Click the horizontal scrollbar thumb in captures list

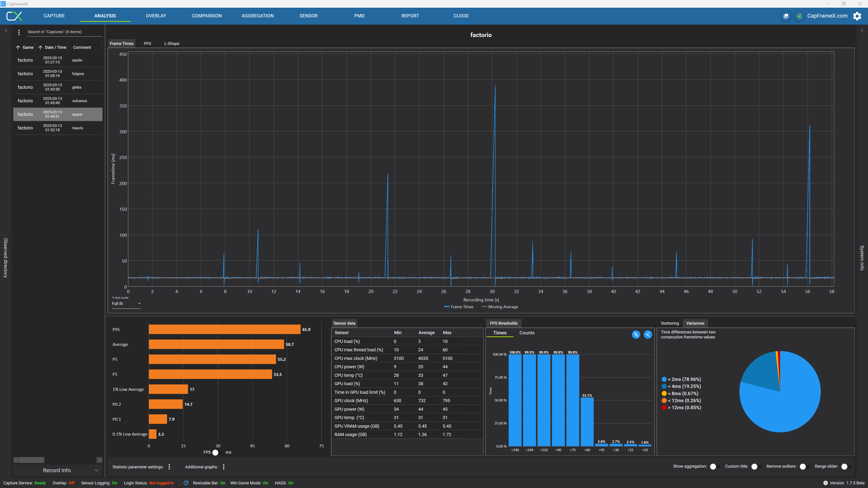[31, 460]
